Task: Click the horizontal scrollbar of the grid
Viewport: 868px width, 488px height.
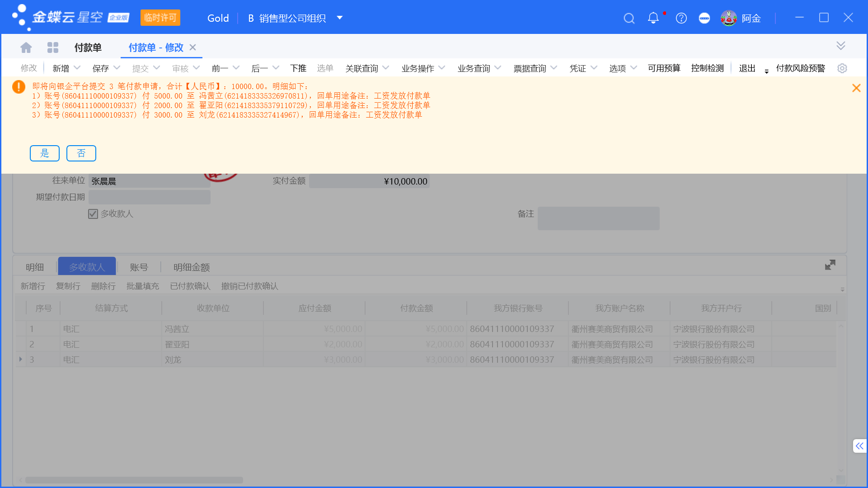Action: click(134, 480)
